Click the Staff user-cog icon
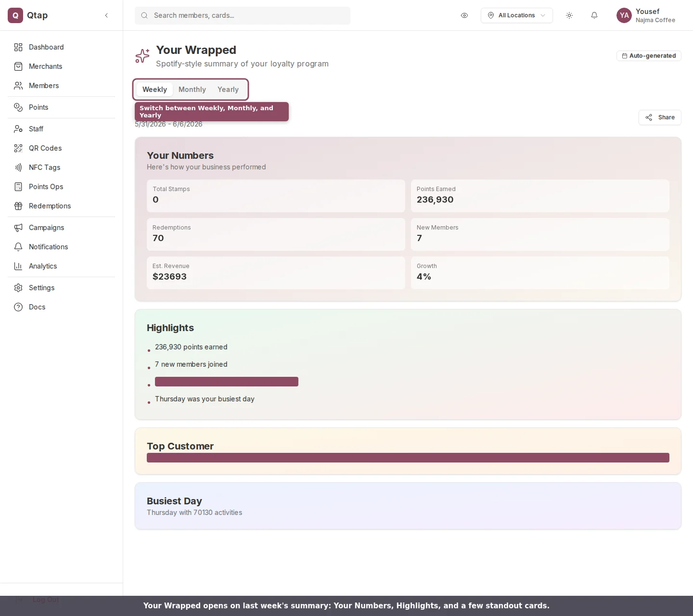This screenshot has height=616, width=693. click(18, 129)
